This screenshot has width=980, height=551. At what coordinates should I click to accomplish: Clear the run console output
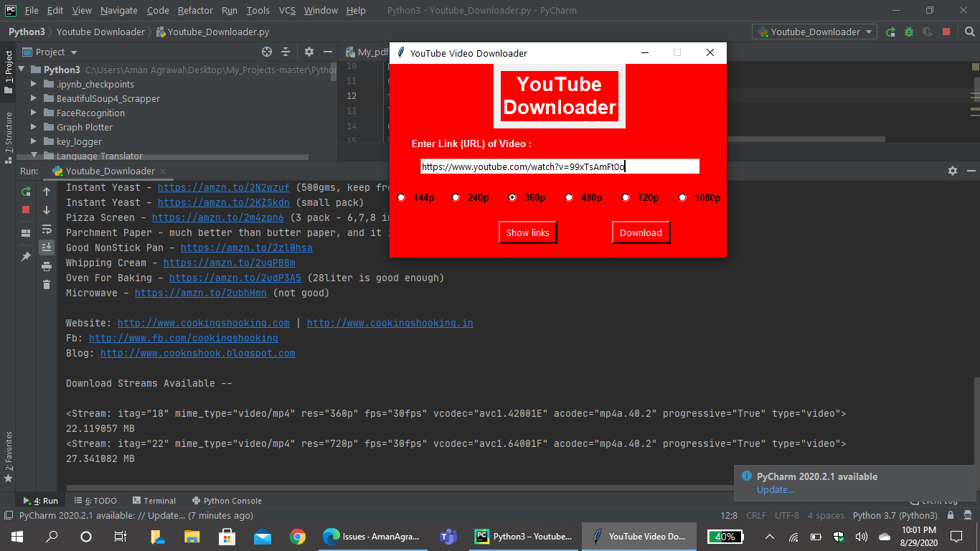click(x=47, y=284)
